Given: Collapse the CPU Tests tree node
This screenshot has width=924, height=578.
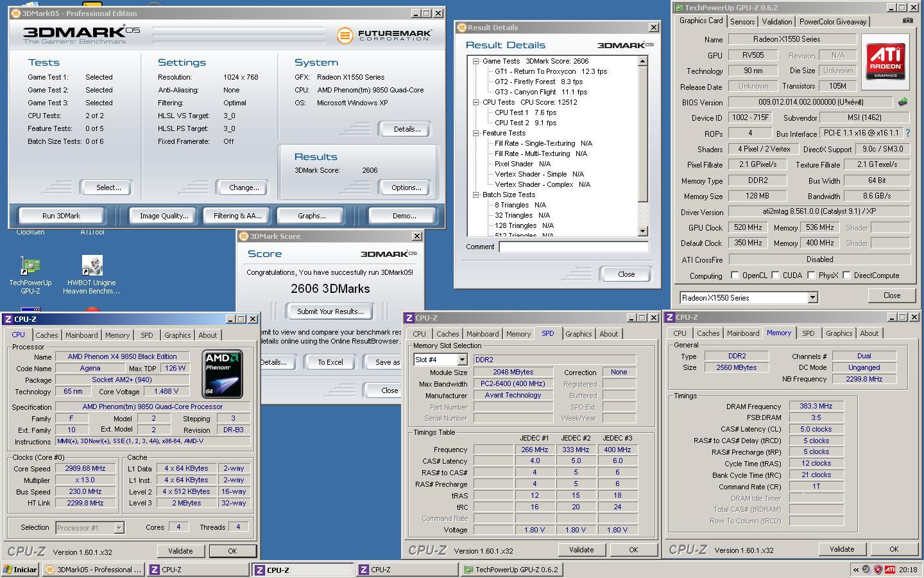Looking at the screenshot, I should click(476, 102).
